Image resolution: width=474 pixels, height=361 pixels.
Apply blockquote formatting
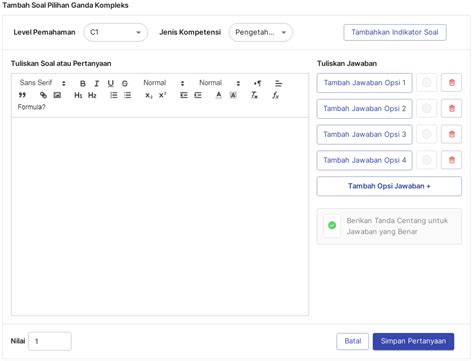click(x=22, y=95)
